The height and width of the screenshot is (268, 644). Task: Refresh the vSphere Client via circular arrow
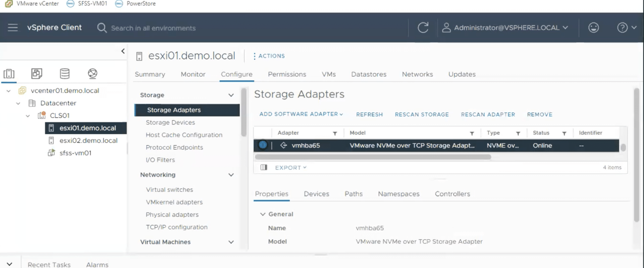click(423, 27)
